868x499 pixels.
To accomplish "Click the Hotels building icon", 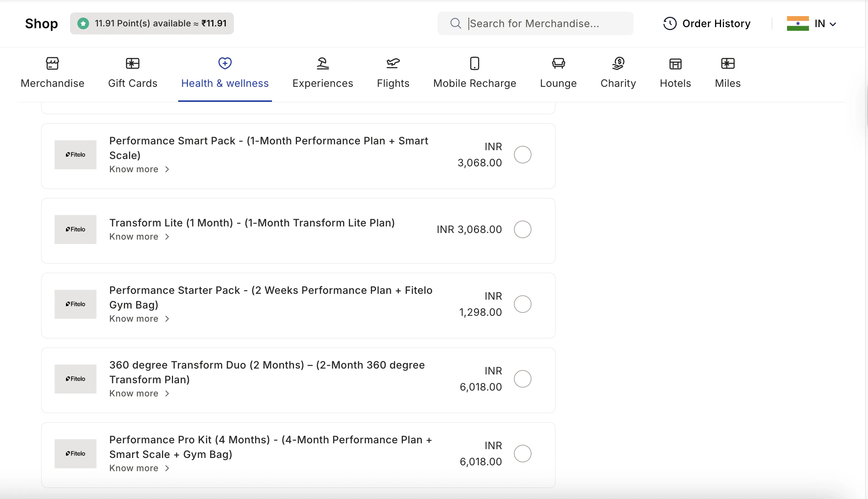I will (676, 64).
